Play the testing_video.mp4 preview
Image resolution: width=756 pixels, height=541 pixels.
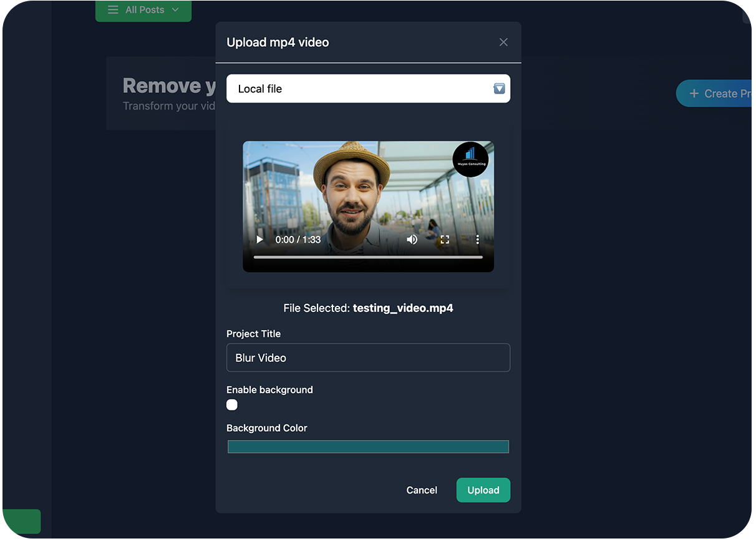point(260,240)
